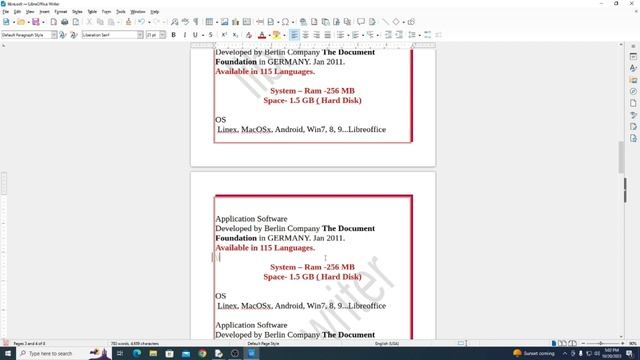Image resolution: width=640 pixels, height=360 pixels.
Task: Click the Clone Formatting paintbrush icon
Action: click(129, 22)
